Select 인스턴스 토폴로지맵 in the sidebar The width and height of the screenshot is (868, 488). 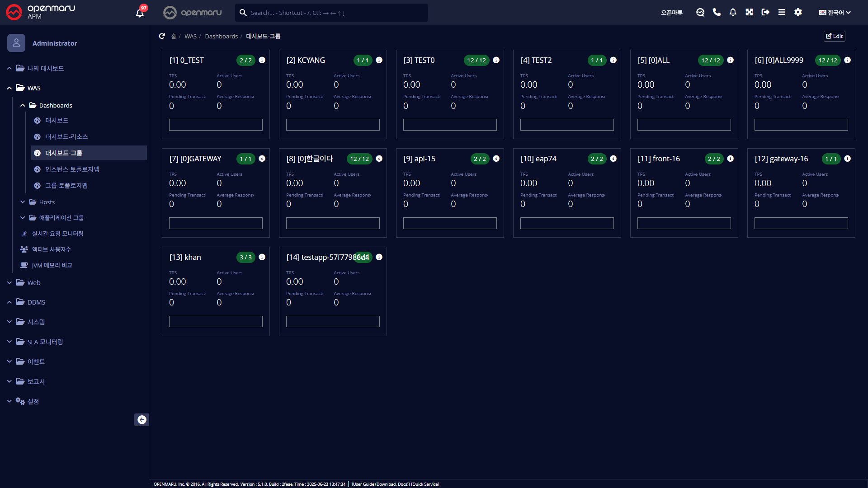coord(72,169)
